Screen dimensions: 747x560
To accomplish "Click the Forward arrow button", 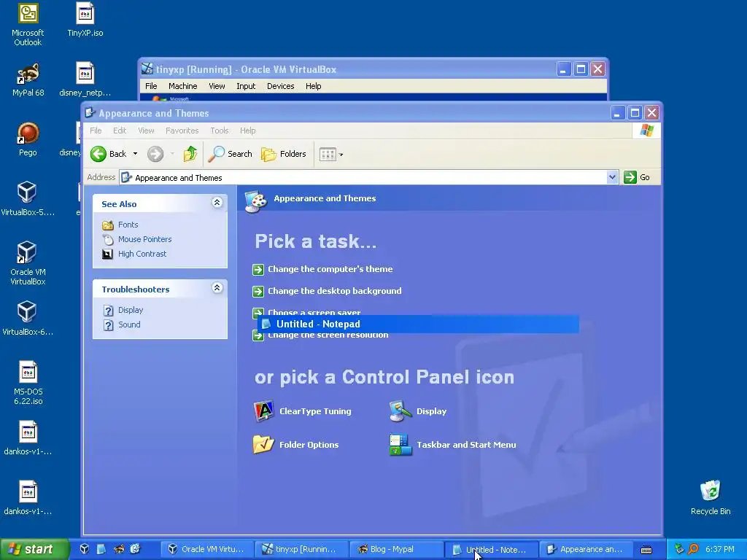I will pyautogui.click(x=155, y=154).
